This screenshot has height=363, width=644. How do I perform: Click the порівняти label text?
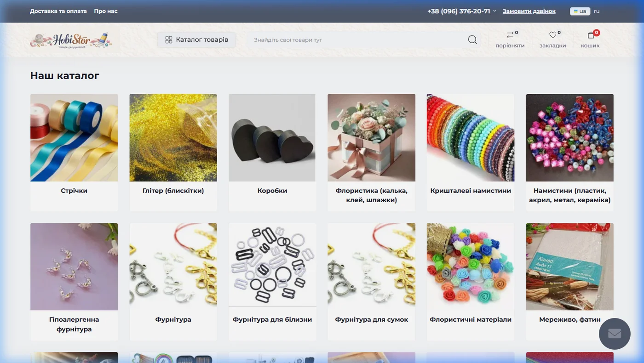click(510, 46)
